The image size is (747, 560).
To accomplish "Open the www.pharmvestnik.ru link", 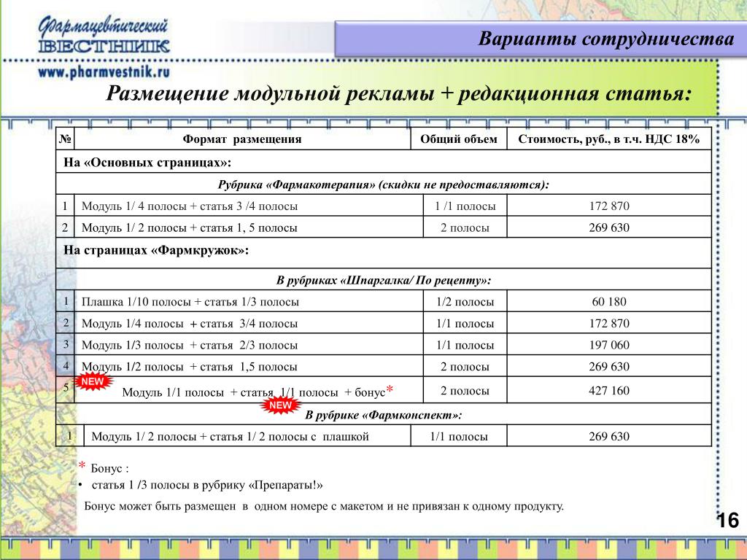I will tap(104, 72).
